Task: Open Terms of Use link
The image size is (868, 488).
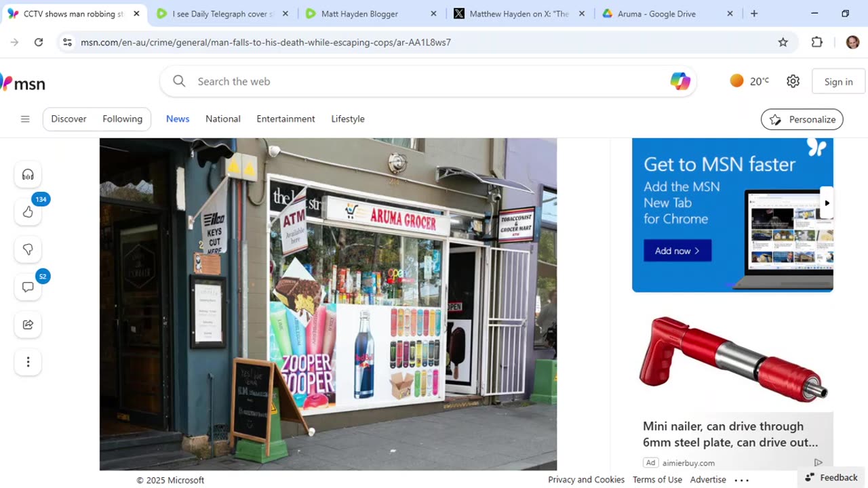Action: click(657, 480)
